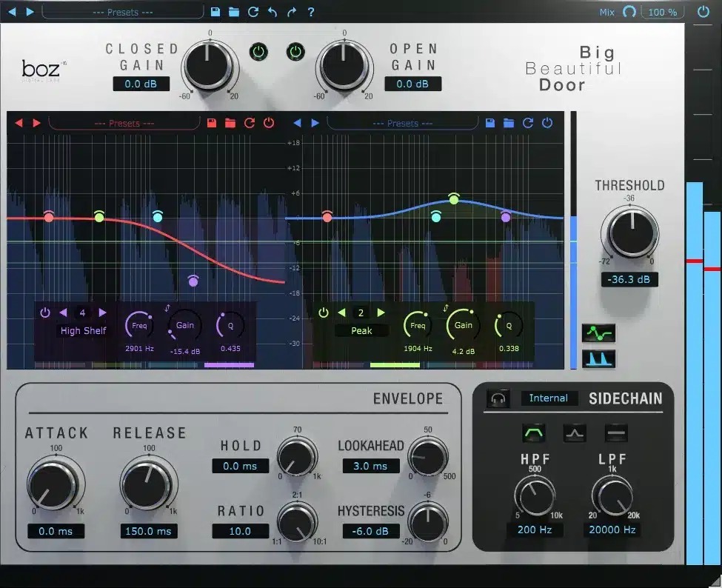Select the band-pass filter icon in Sidechain
The width and height of the screenshot is (722, 588).
pos(574,432)
